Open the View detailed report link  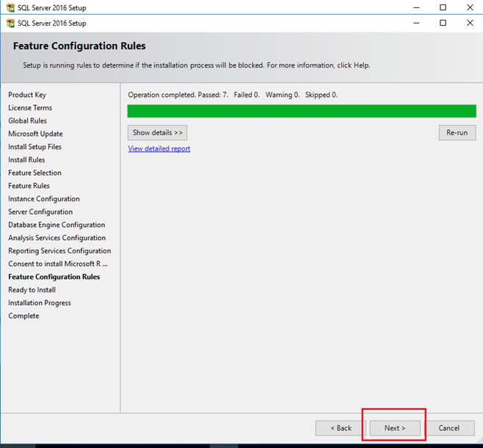pos(159,148)
